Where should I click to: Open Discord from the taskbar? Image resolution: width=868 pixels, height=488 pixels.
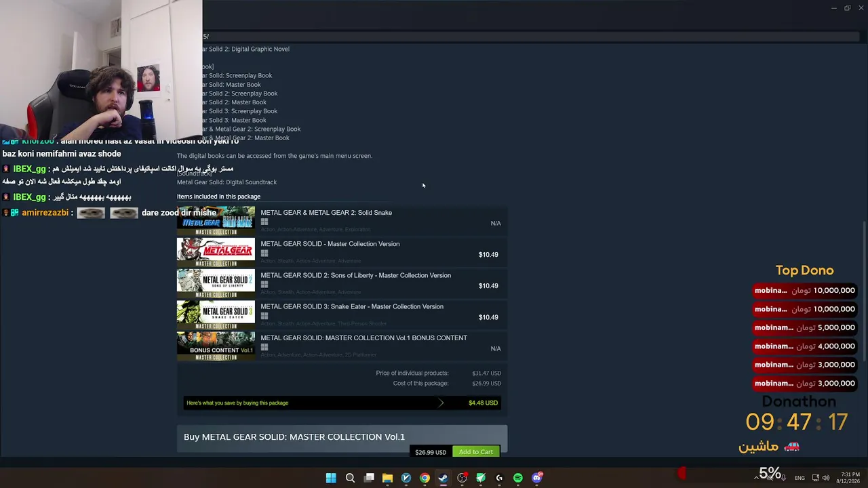537,478
